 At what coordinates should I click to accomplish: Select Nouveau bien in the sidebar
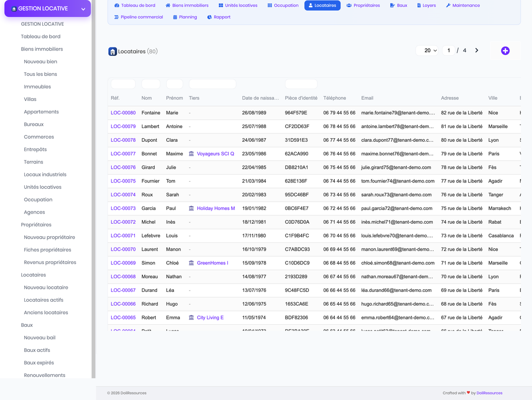click(x=40, y=62)
